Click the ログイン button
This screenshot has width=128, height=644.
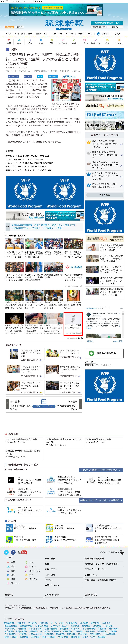click(x=115, y=27)
